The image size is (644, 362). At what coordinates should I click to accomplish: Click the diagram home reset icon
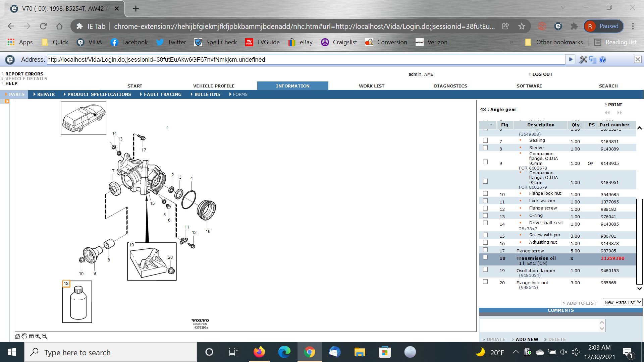(17, 336)
